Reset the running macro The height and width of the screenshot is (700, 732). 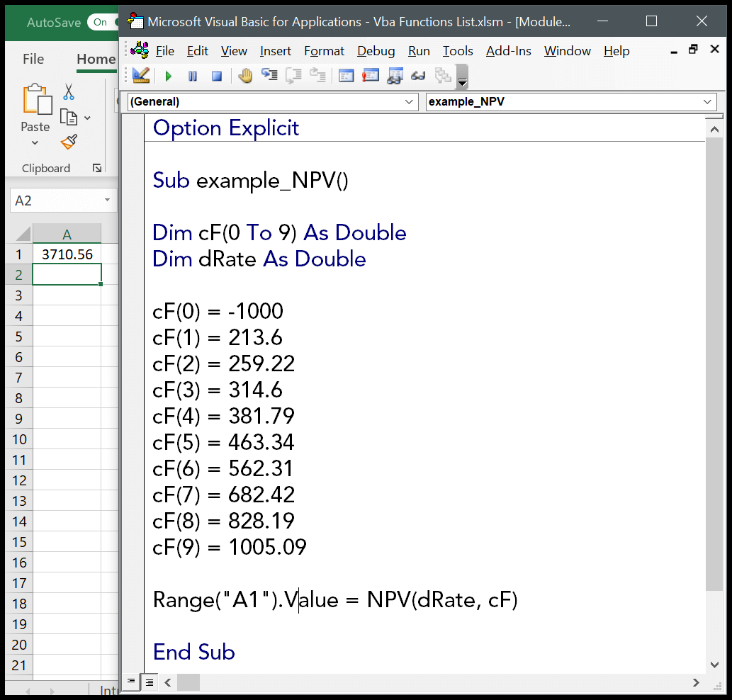(x=216, y=75)
